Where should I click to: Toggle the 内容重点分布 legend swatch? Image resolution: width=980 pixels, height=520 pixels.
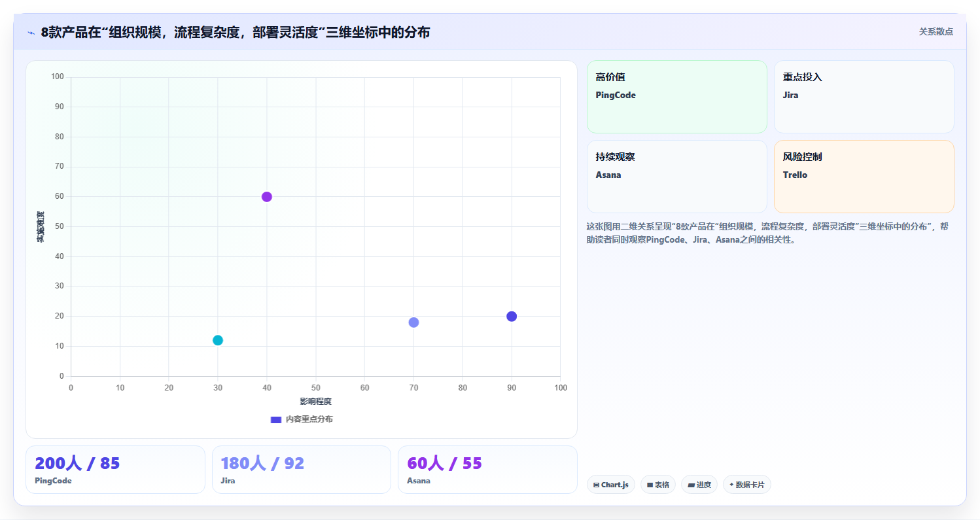point(276,419)
